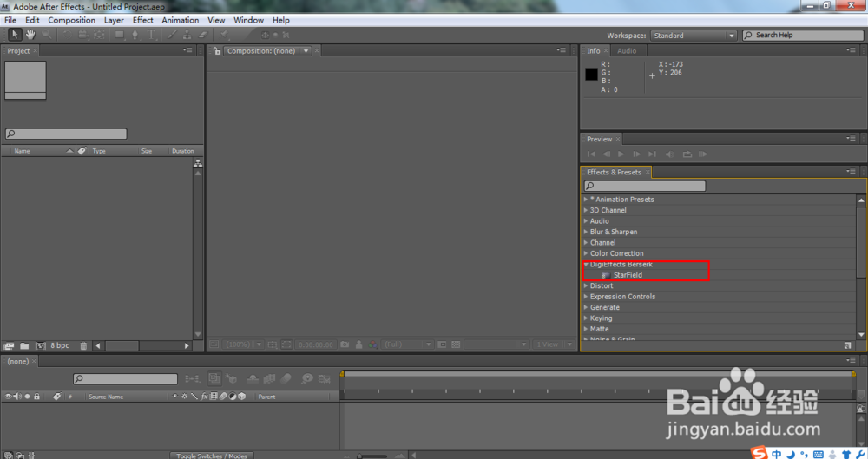The image size is (868, 459).
Task: Expand the Blur & Sharpen category
Action: (x=586, y=232)
